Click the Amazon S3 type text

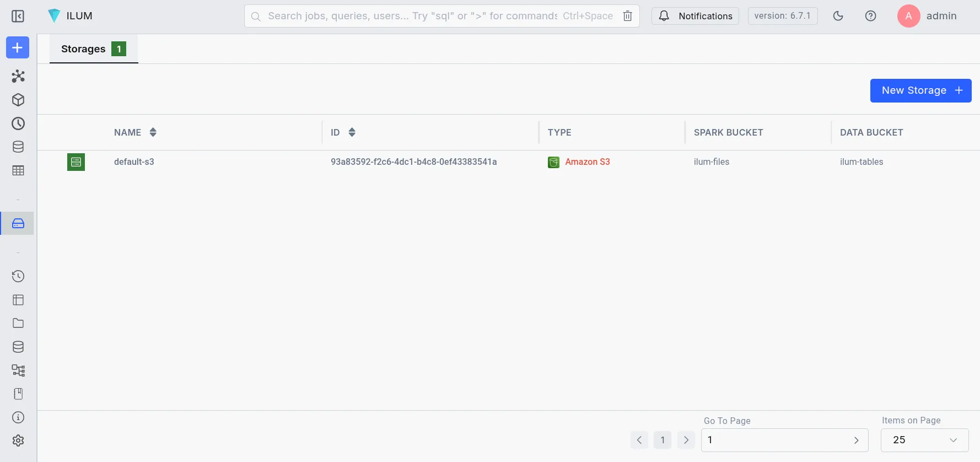588,162
